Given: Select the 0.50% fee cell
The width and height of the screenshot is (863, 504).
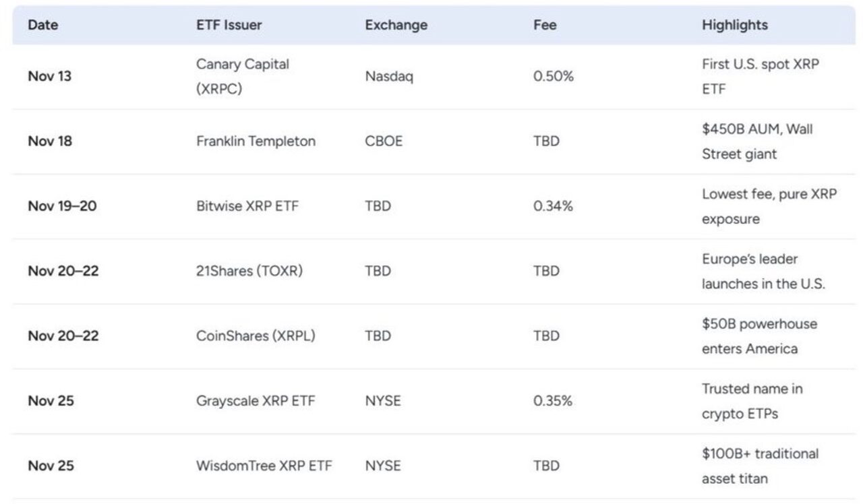Looking at the screenshot, I should (553, 76).
